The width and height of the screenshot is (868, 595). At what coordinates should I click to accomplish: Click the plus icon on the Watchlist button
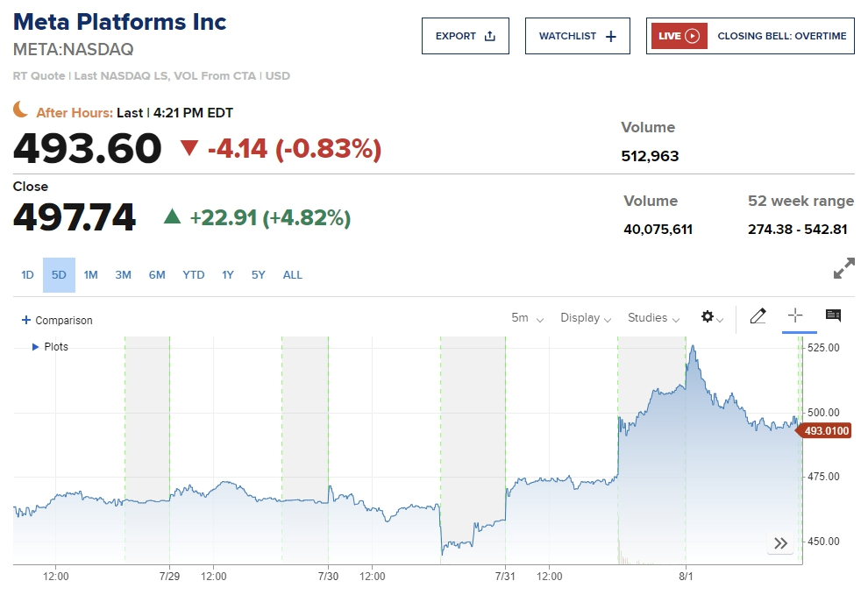pyautogui.click(x=611, y=36)
